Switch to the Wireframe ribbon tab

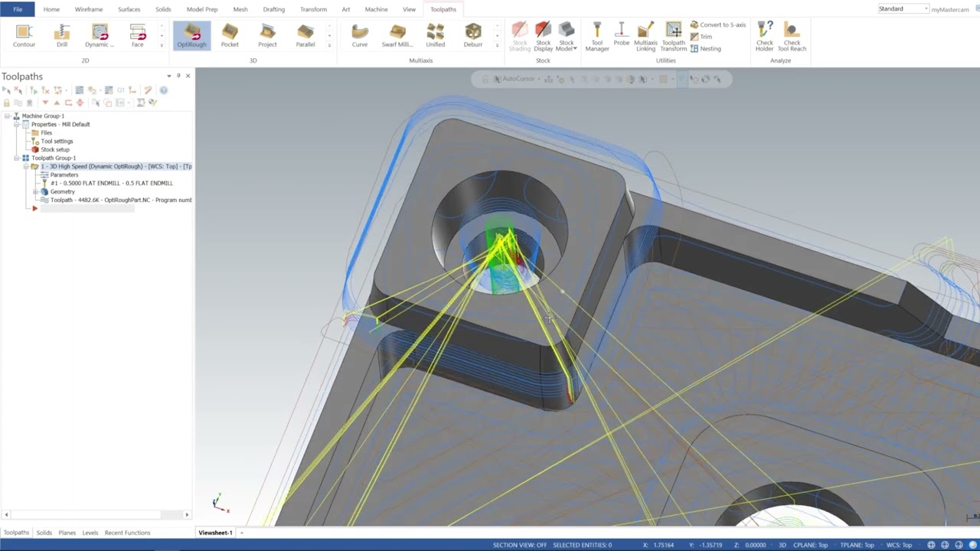pos(89,9)
